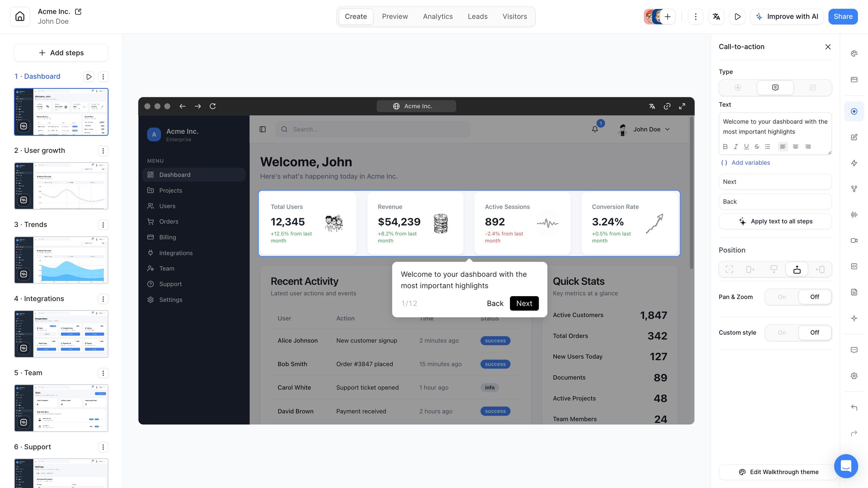
Task: Click the AI sparkle icon in the right rail
Action: point(854,318)
